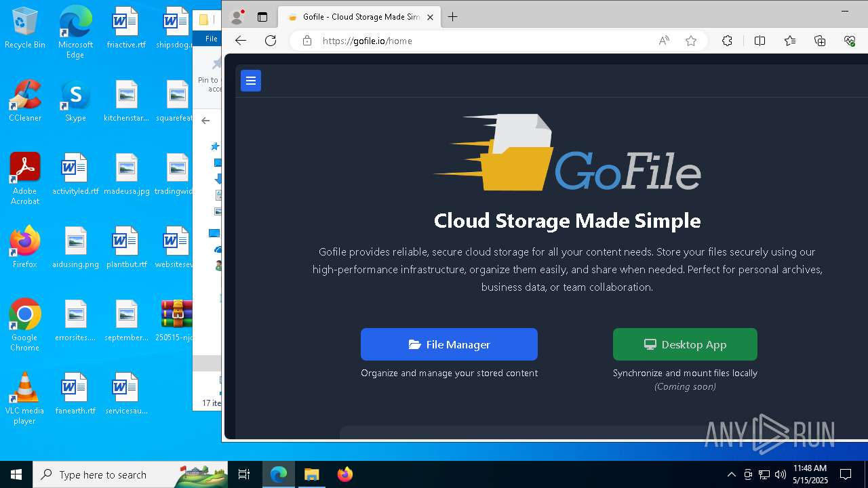The width and height of the screenshot is (868, 488).
Task: Show hidden system tray icons
Action: tap(731, 474)
